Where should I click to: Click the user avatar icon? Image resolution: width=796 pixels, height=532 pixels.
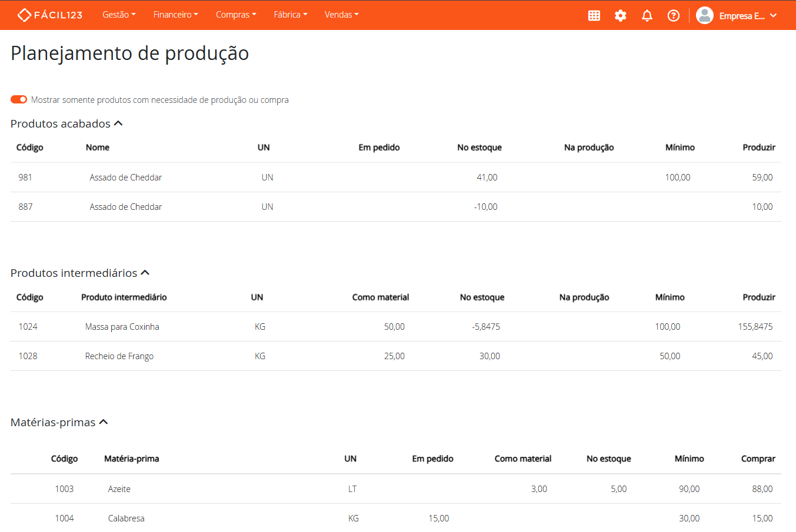(x=705, y=16)
